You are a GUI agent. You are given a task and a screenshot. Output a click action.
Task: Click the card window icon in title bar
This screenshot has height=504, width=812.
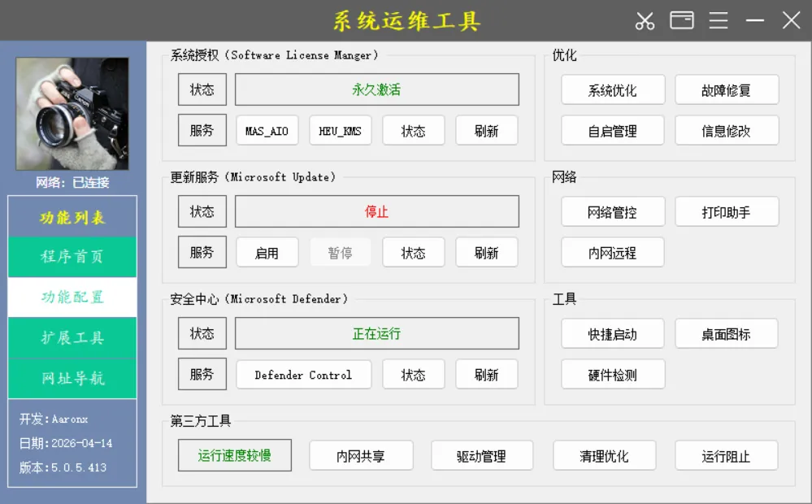tap(682, 21)
